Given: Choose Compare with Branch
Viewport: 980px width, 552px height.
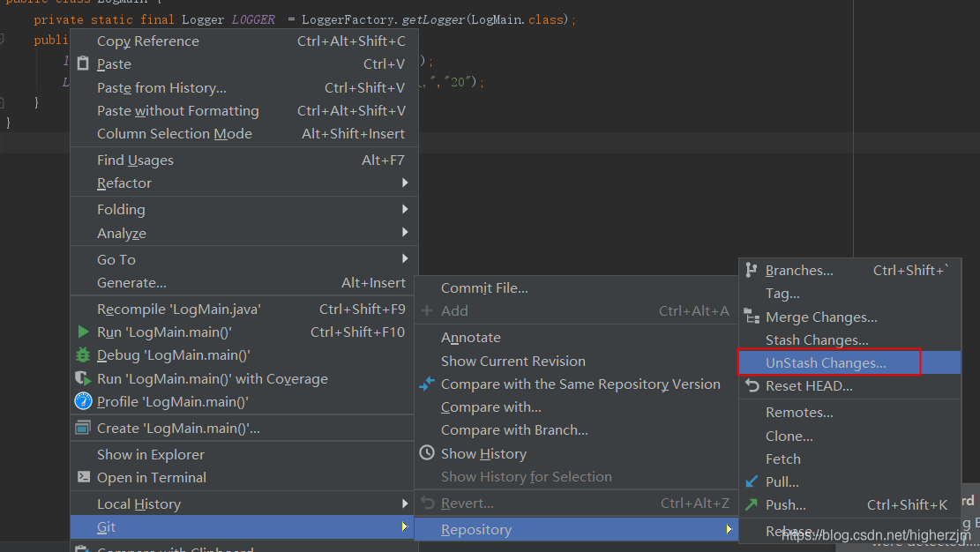Looking at the screenshot, I should [576, 430].
